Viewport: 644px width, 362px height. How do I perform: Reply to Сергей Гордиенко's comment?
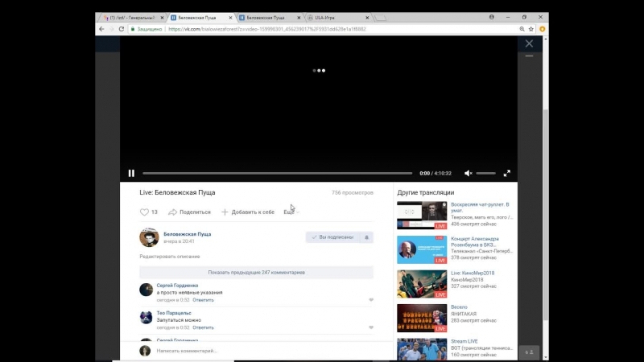click(204, 300)
